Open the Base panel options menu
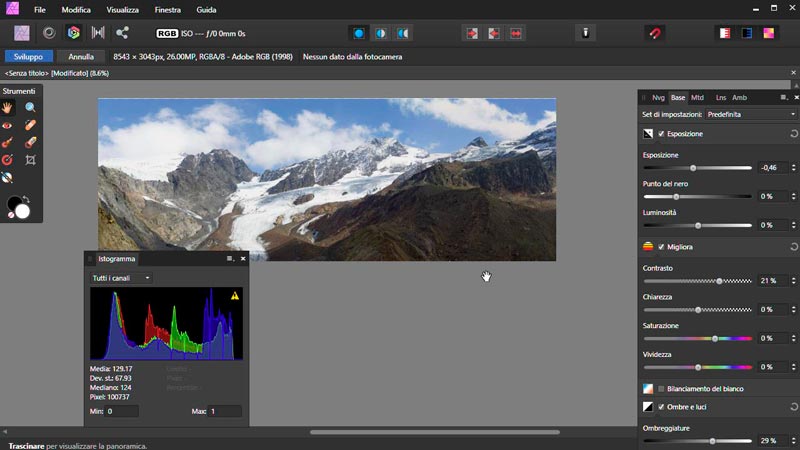Viewport: 800px width, 450px height. tap(784, 97)
